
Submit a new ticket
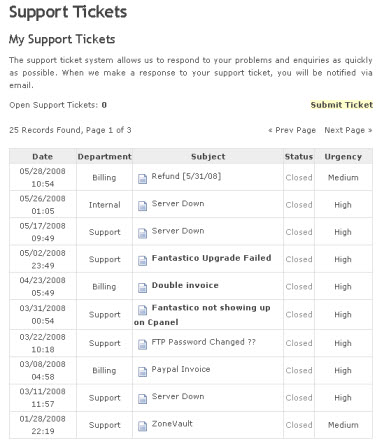342,105
